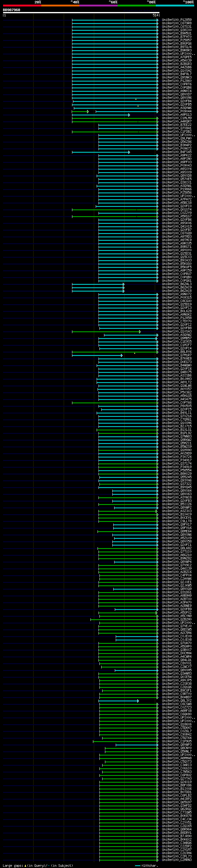Select the UniRef100_Q8L682 label
Viewport: 197px width, 868px height.
click(x=177, y=549)
